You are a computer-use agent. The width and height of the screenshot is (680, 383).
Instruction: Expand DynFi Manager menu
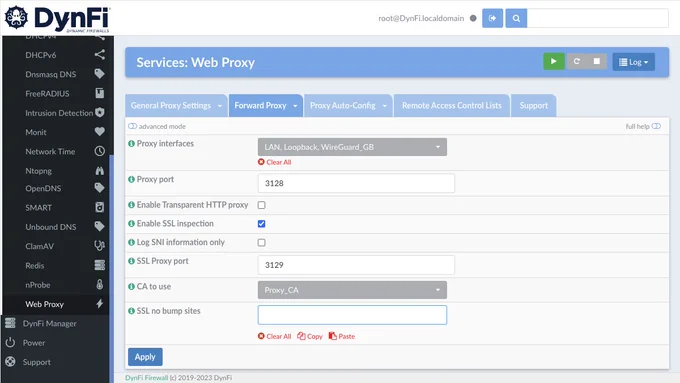pos(49,324)
